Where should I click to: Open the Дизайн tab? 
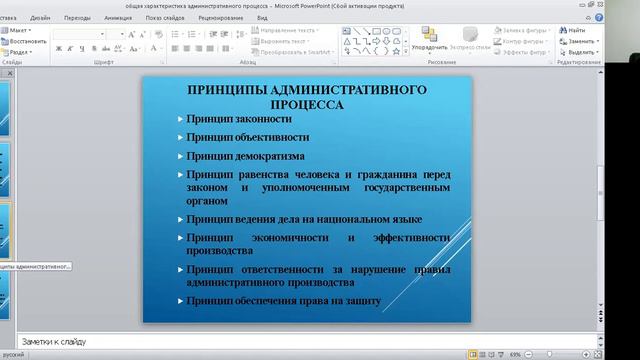pyautogui.click(x=40, y=18)
